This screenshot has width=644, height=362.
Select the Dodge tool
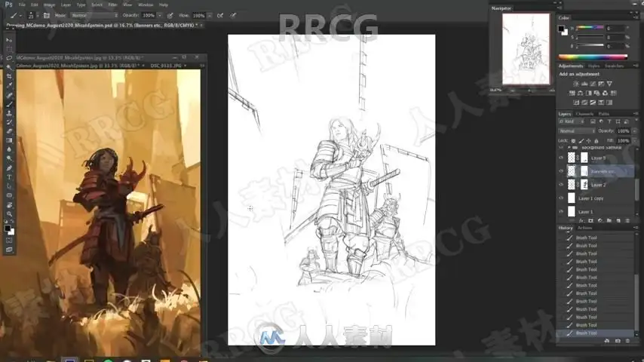pyautogui.click(x=9, y=158)
